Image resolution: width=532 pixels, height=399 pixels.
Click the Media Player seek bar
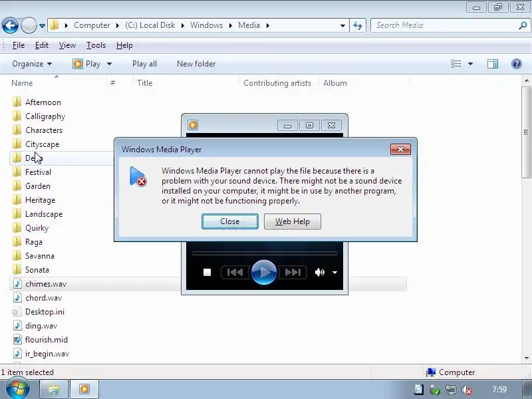[264, 253]
